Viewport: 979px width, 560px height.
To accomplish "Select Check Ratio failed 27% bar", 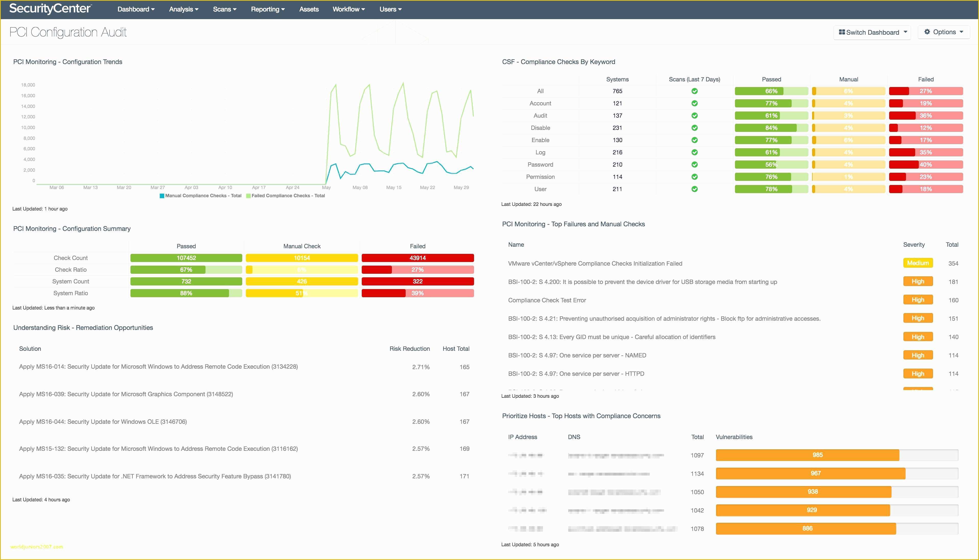I will [418, 270].
